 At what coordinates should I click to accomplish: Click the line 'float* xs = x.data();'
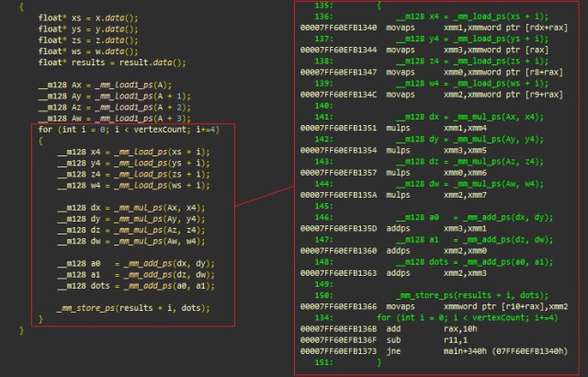coord(88,18)
